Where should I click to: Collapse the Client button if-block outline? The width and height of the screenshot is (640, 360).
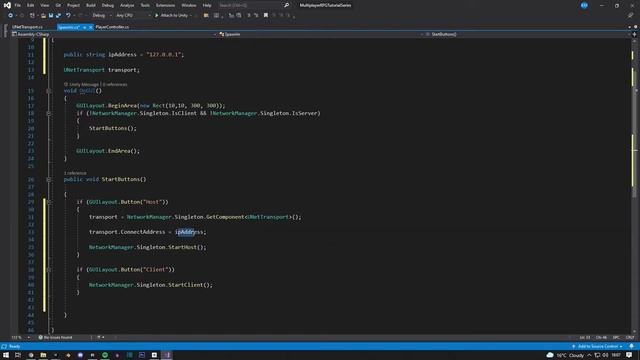point(49,269)
